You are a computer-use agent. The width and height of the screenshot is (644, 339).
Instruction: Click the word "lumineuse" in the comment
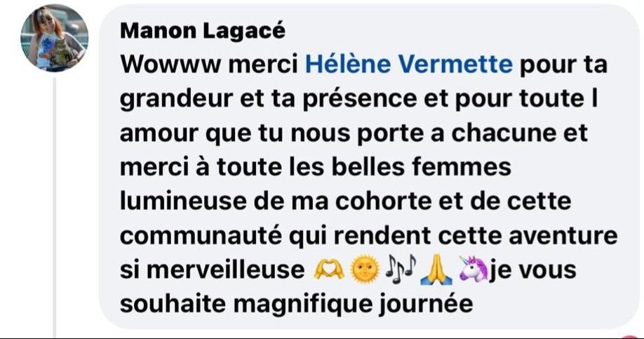tap(184, 201)
